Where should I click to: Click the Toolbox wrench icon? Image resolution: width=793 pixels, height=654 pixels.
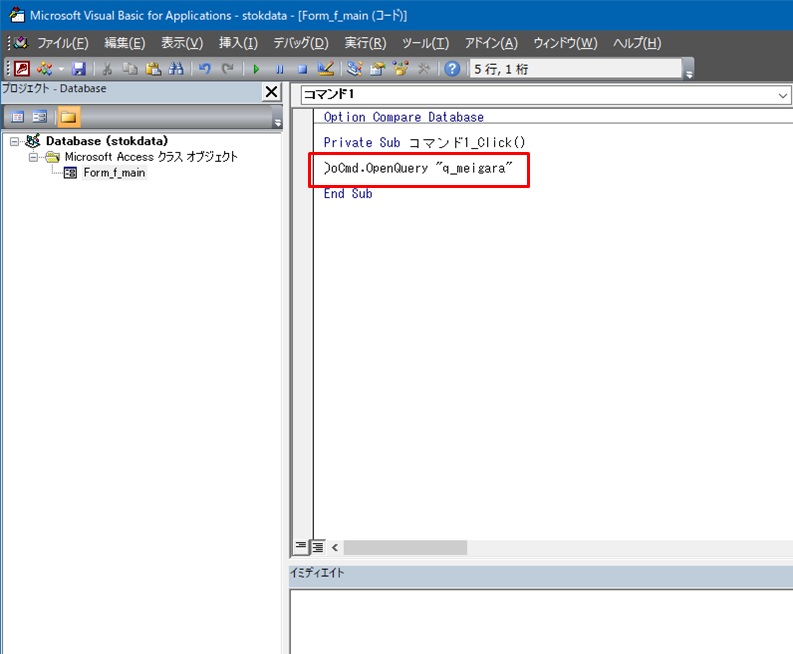(x=424, y=68)
